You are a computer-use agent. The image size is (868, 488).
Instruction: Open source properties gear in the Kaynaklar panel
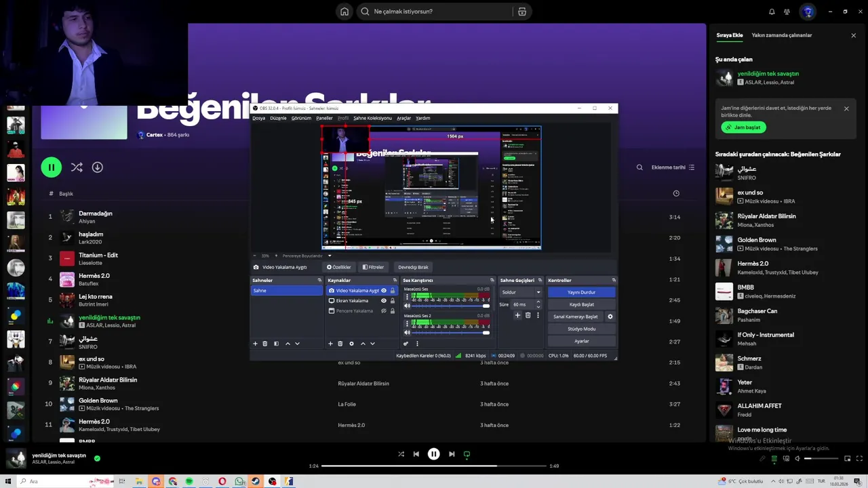pos(351,344)
